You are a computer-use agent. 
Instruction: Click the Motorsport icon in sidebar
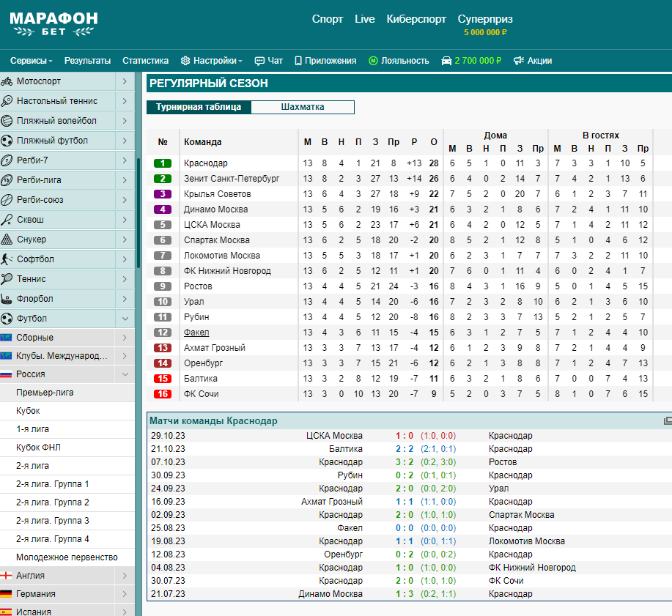pyautogui.click(x=7, y=81)
